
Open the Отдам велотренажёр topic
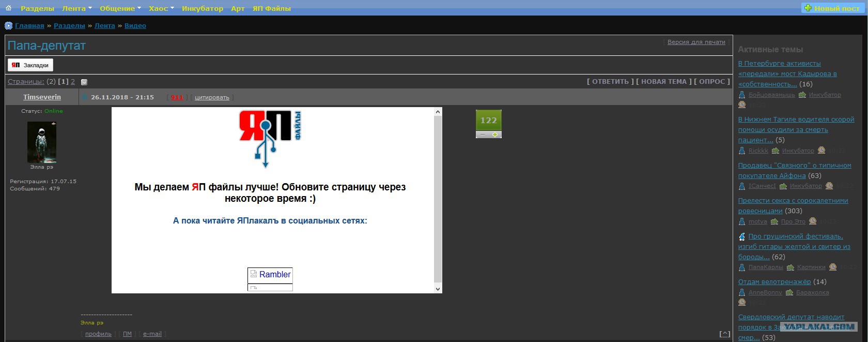point(774,281)
